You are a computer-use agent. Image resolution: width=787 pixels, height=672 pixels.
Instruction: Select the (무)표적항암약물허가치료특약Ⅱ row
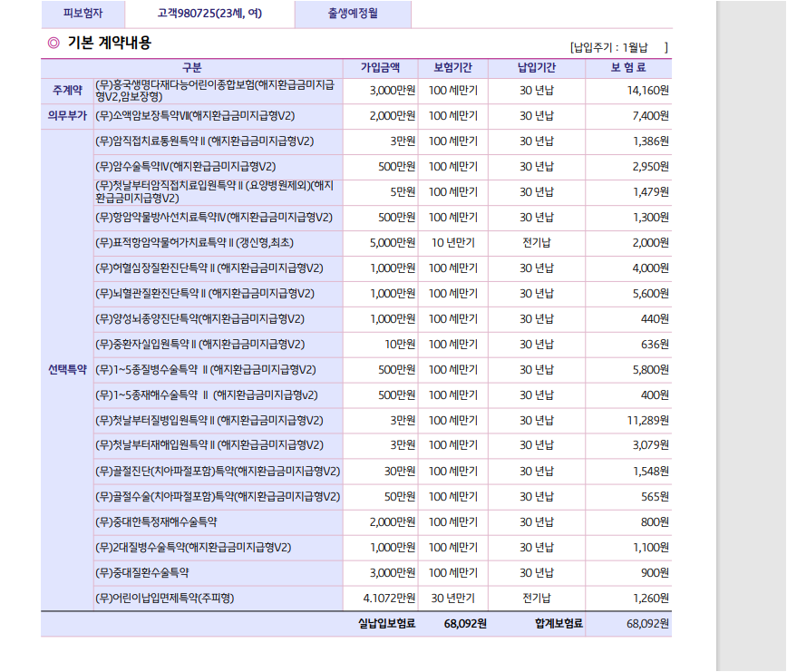coord(356,243)
